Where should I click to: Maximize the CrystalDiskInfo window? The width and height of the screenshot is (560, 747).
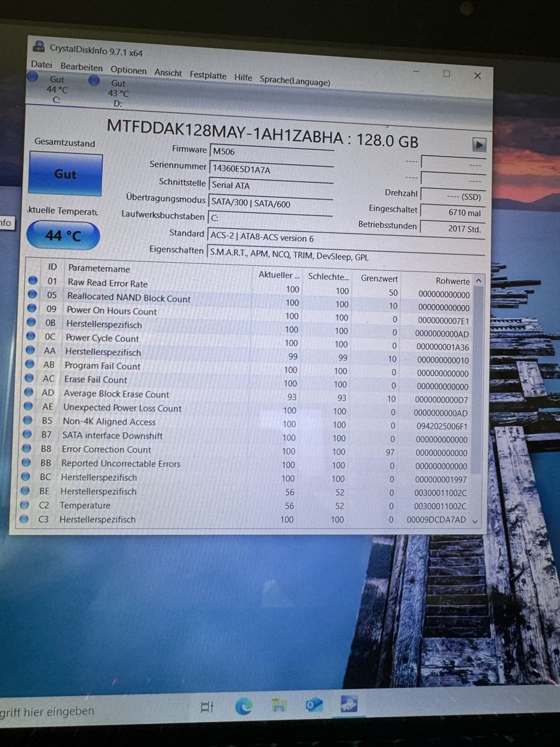click(446, 73)
